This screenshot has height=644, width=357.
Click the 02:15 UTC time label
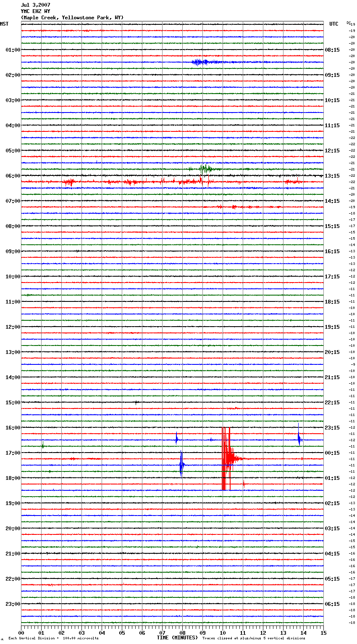pyautogui.click(x=332, y=503)
